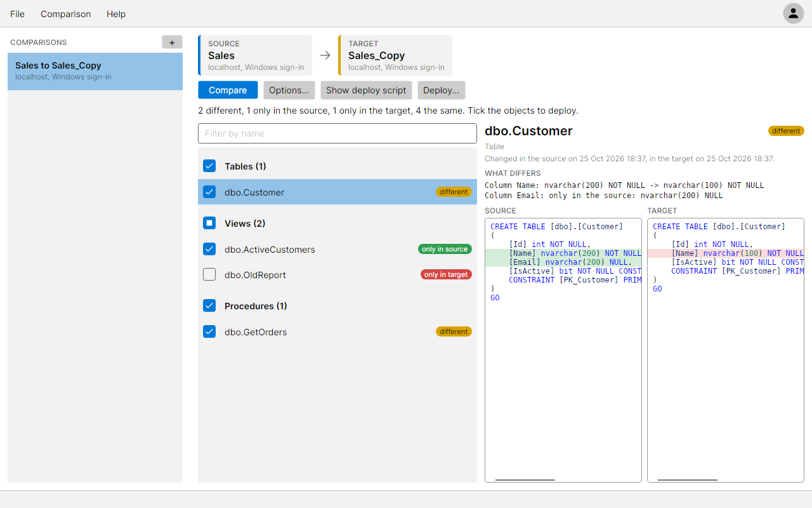This screenshot has height=508, width=812.
Task: Open the Help menu
Action: pyautogui.click(x=116, y=14)
